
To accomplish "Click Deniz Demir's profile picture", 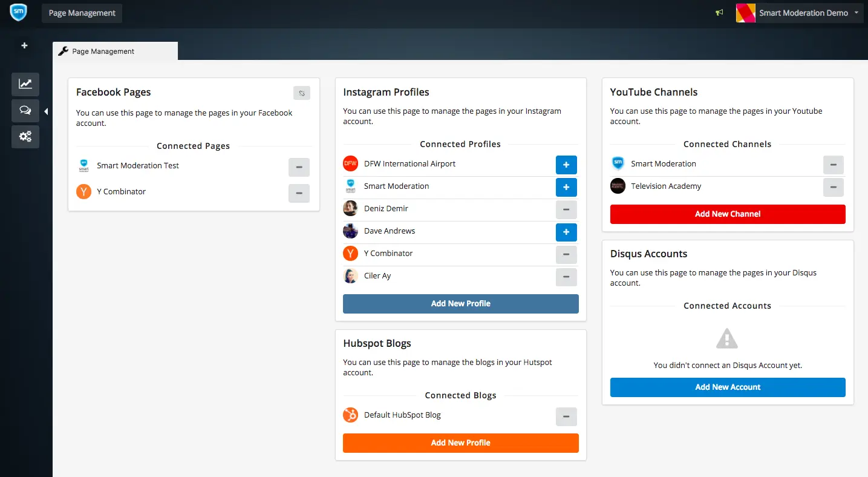I will pyautogui.click(x=351, y=208).
